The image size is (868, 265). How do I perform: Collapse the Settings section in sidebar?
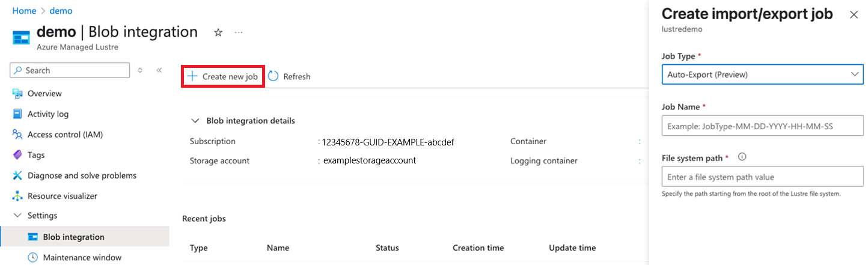[x=17, y=216]
